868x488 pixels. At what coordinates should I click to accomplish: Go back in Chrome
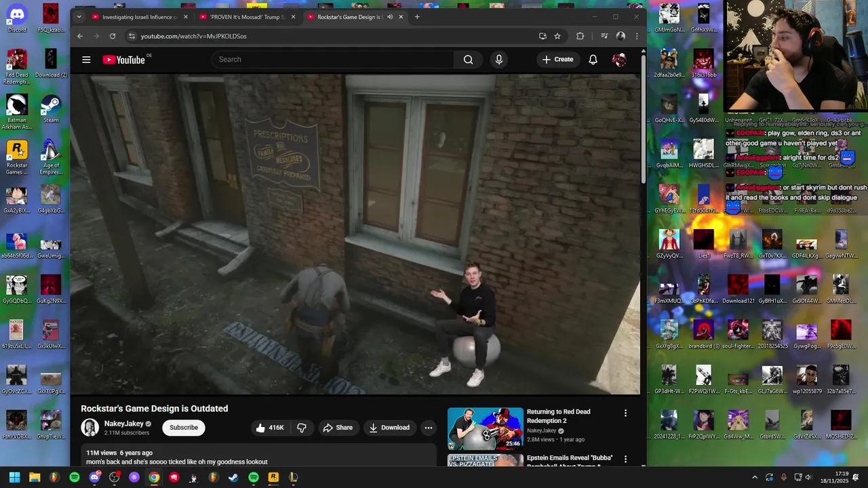click(80, 36)
